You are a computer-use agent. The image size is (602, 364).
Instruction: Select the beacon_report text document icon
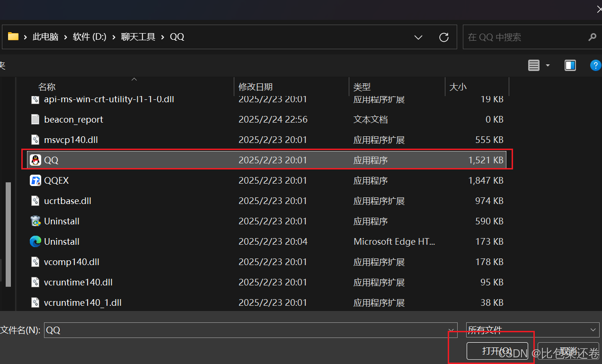click(x=35, y=119)
